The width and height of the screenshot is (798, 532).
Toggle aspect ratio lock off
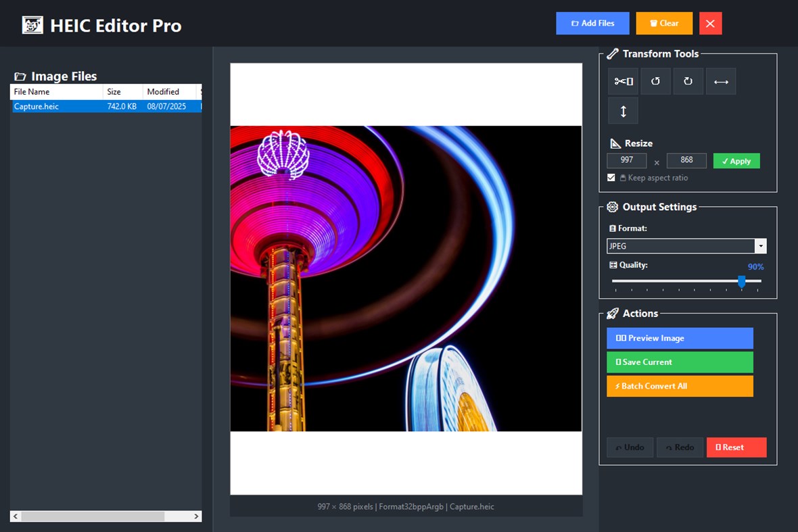pos(611,177)
